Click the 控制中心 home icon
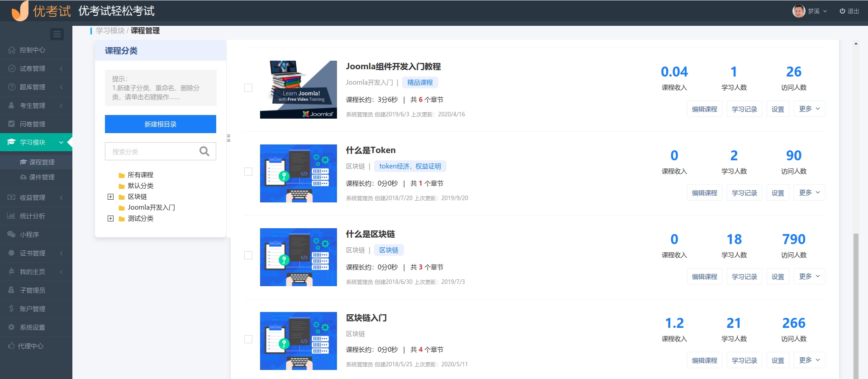 pos(12,50)
